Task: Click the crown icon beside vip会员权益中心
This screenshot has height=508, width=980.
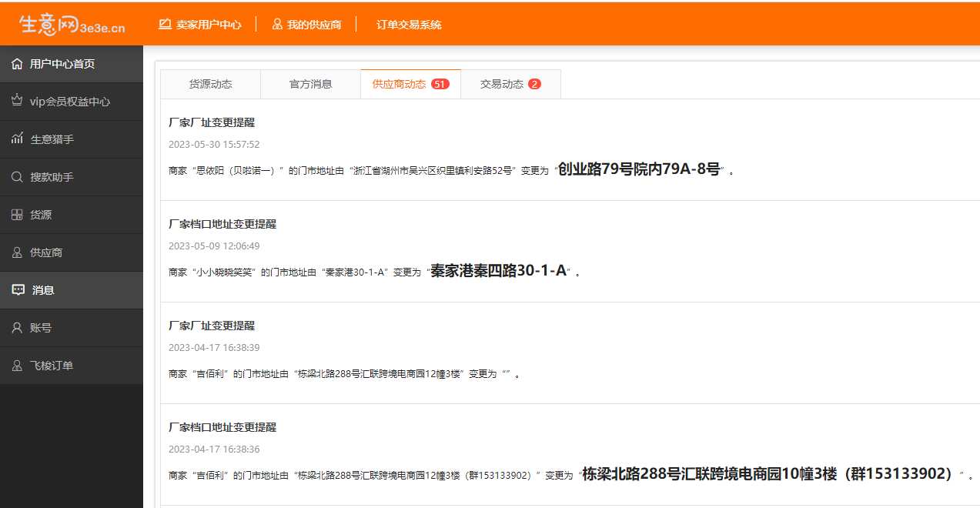Action: tap(17, 101)
